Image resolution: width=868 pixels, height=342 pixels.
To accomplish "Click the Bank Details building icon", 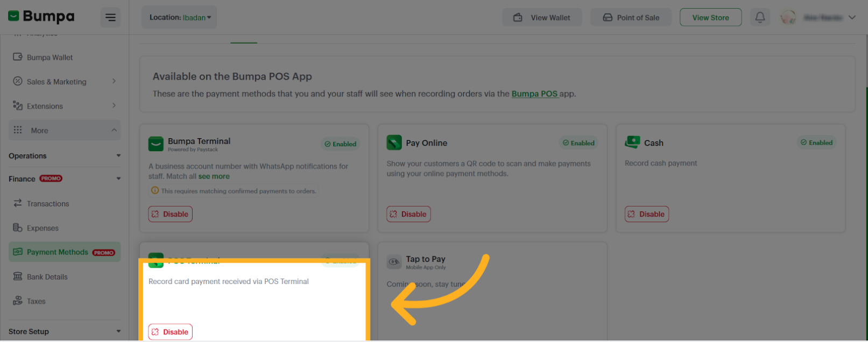I will tap(18, 276).
